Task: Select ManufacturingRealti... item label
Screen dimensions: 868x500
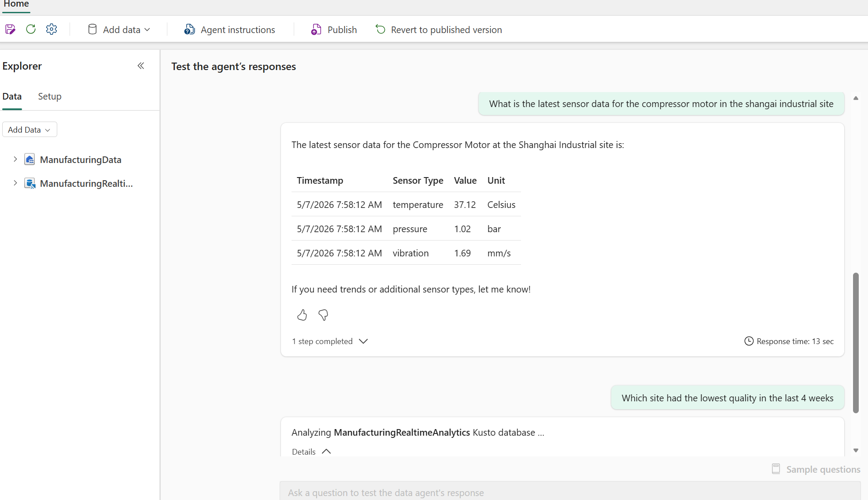Action: [x=86, y=183]
